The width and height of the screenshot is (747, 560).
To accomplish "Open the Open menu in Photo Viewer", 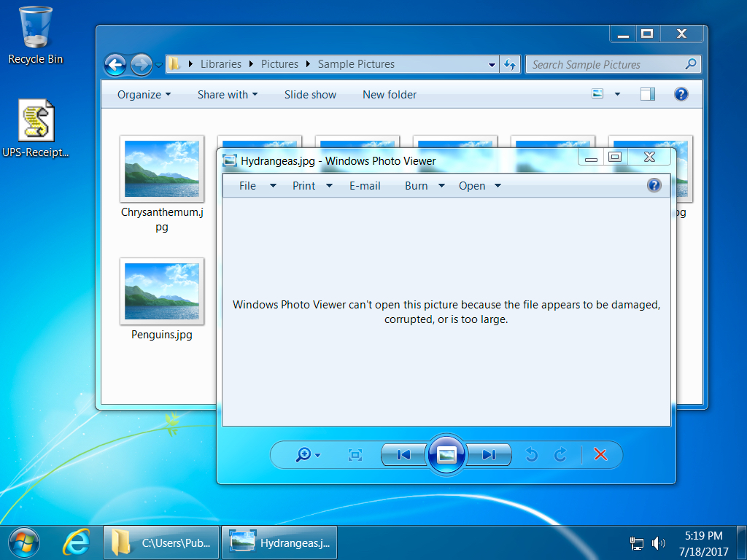I will [472, 186].
